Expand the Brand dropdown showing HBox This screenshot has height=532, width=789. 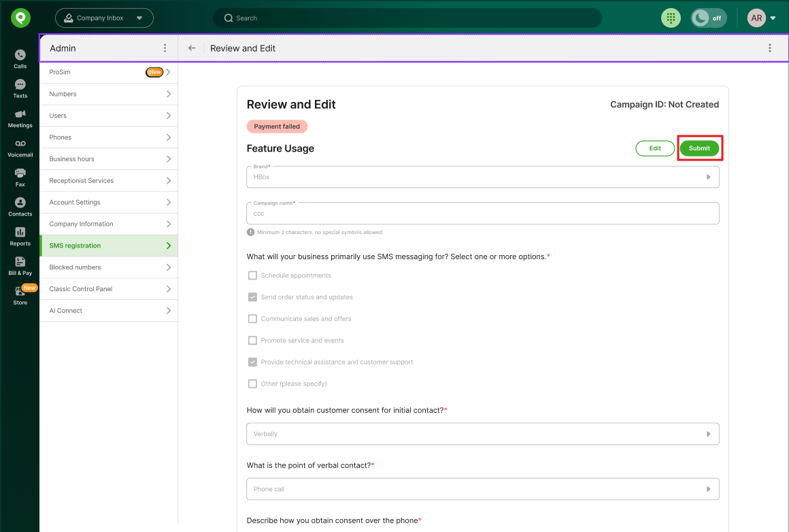pyautogui.click(x=482, y=177)
